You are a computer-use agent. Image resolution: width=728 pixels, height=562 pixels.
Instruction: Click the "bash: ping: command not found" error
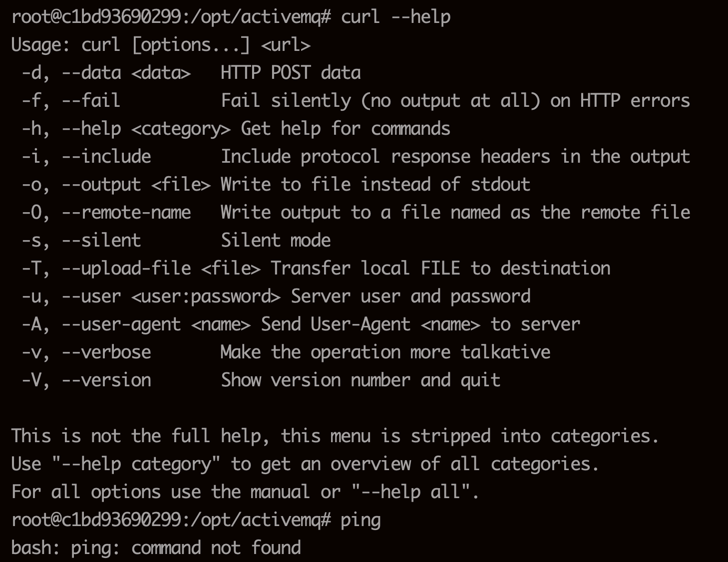click(x=156, y=548)
